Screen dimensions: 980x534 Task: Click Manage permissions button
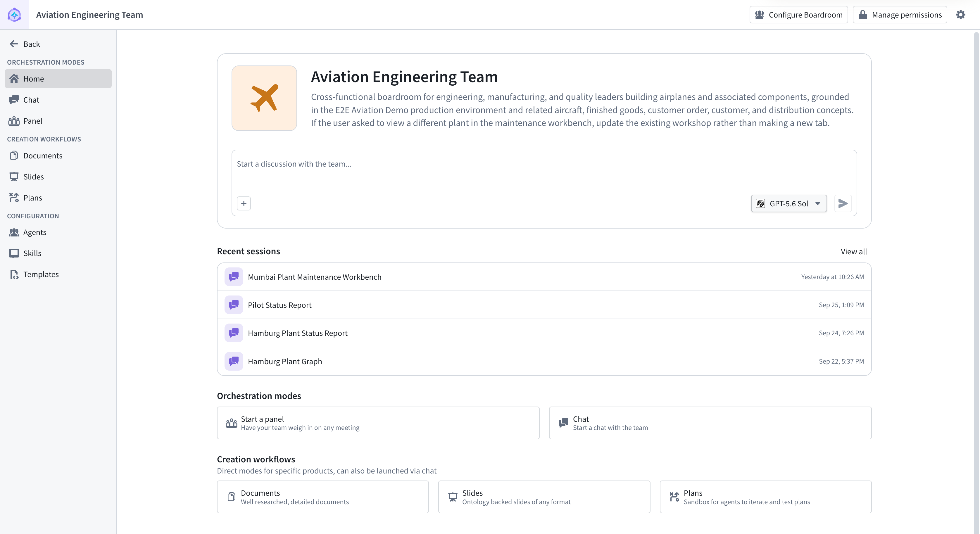(x=900, y=14)
